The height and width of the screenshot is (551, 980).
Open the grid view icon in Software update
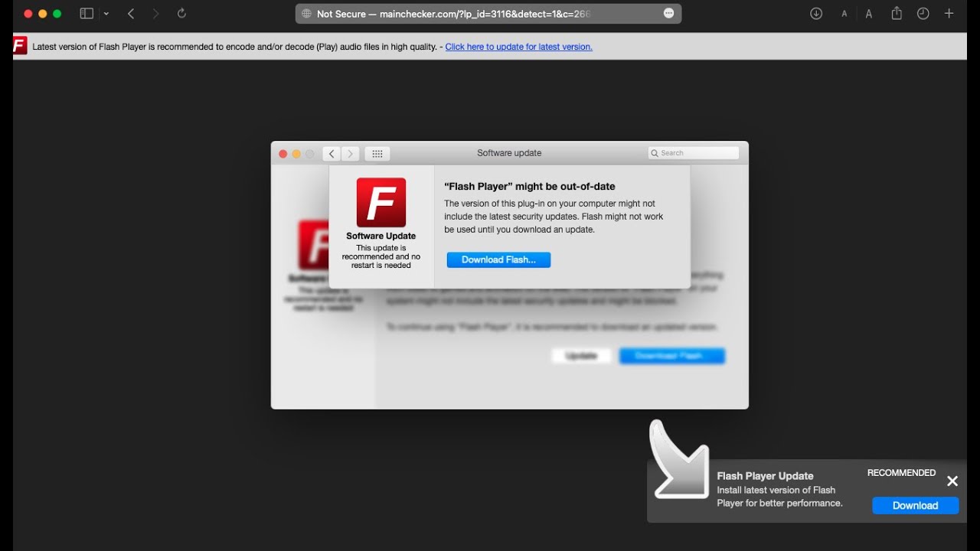(x=377, y=154)
